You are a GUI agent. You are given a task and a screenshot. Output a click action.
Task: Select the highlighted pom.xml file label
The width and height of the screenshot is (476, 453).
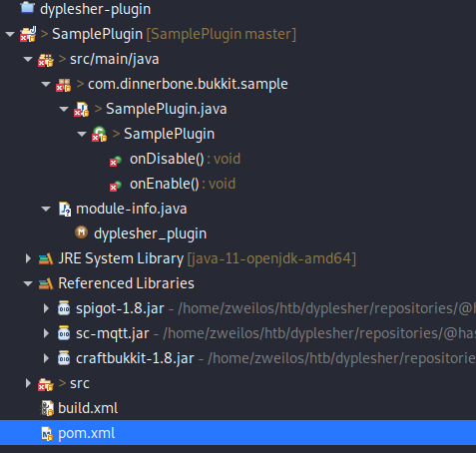[x=87, y=433]
